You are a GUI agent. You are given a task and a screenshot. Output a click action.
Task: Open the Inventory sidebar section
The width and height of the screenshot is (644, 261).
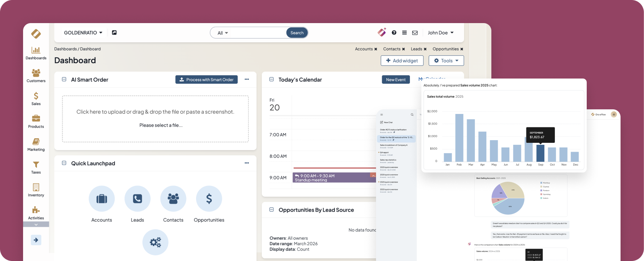36,190
